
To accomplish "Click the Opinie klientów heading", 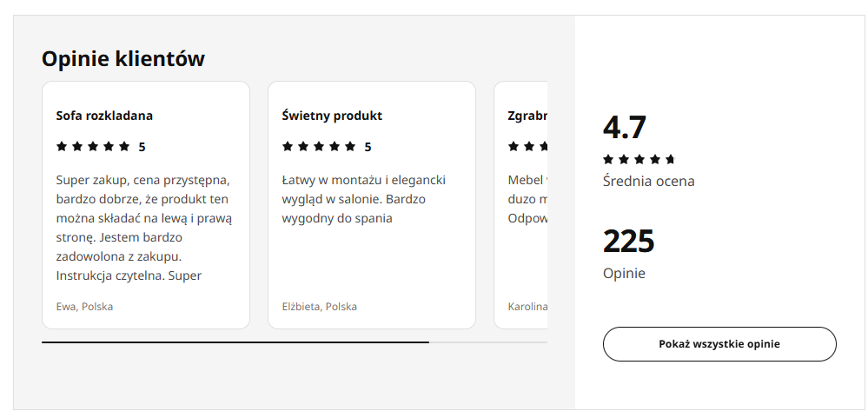I will point(123,59).
